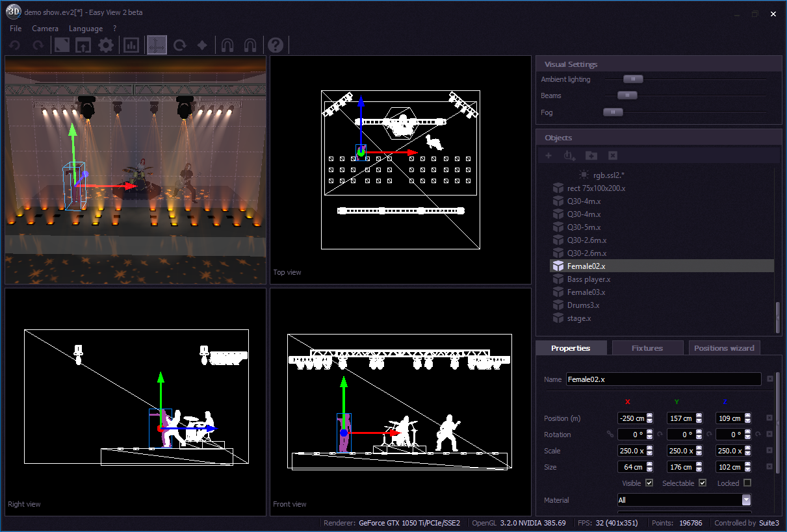Select the rotate mode toolbar icon
The image size is (787, 532).
[180, 45]
